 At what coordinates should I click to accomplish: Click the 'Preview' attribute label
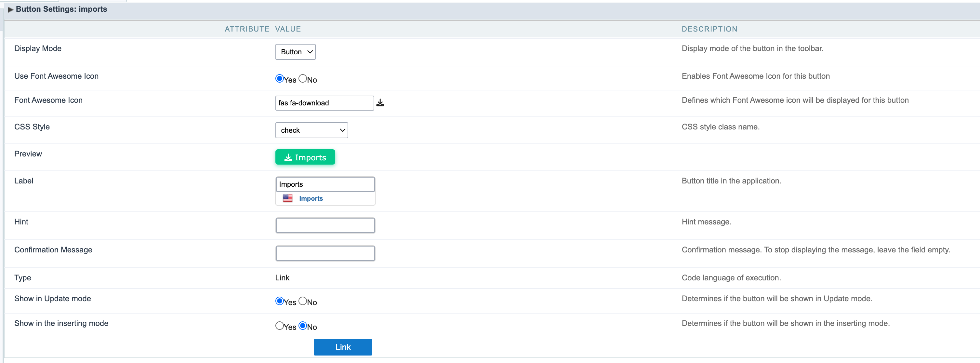coord(28,154)
